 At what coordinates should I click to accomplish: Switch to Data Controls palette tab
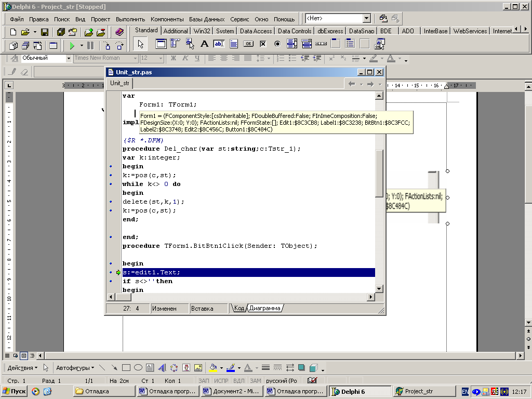[295, 31]
